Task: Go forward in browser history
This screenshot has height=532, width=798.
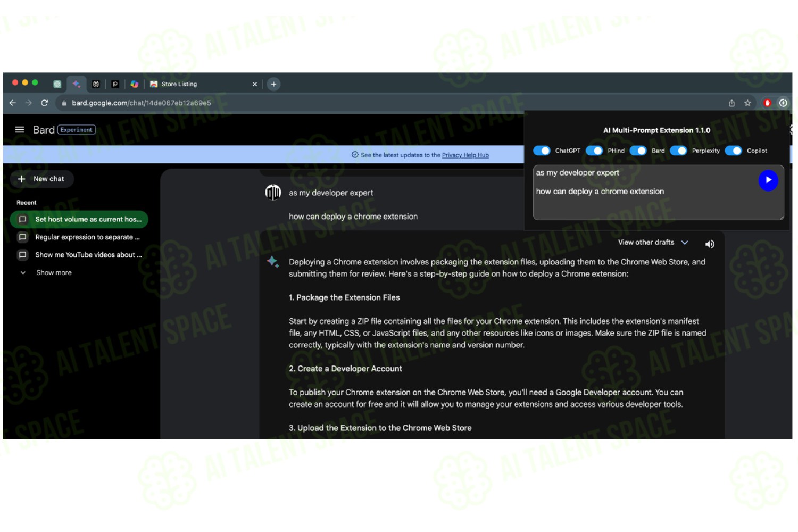Action: pyautogui.click(x=29, y=103)
